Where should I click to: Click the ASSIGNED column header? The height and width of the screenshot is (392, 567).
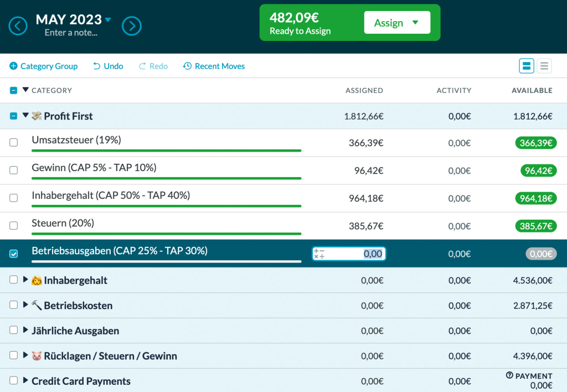tap(364, 90)
